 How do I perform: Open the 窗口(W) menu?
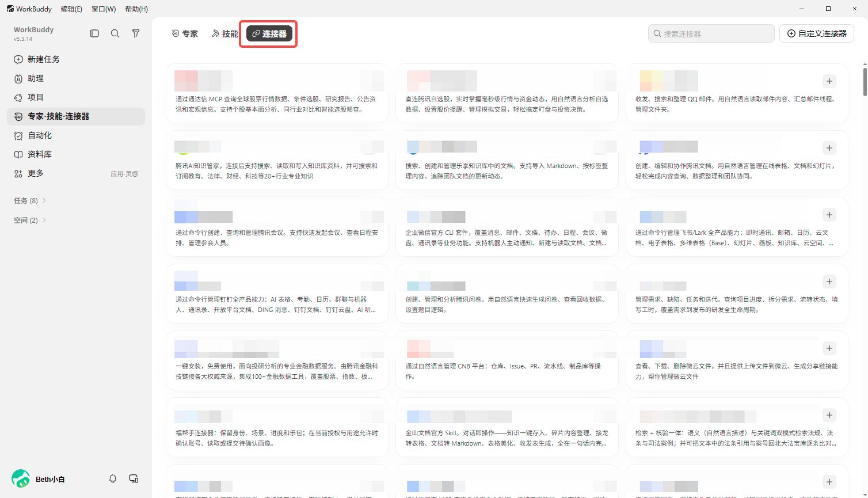click(x=104, y=9)
